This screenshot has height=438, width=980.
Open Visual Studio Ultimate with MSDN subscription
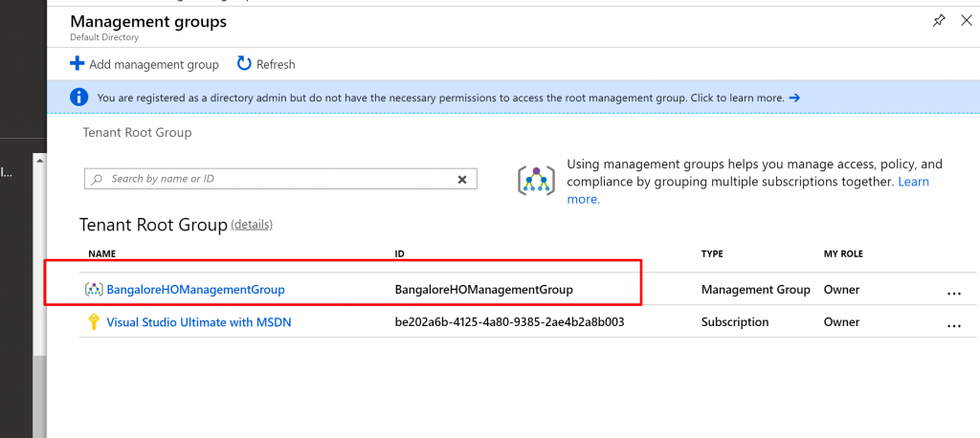pyautogui.click(x=198, y=322)
